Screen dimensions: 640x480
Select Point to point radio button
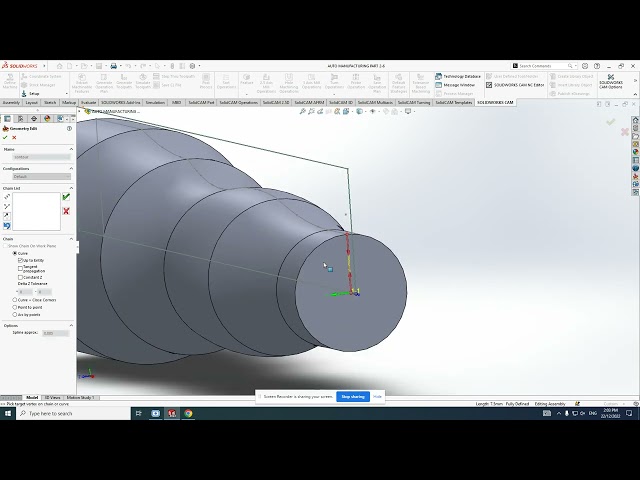(x=15, y=307)
